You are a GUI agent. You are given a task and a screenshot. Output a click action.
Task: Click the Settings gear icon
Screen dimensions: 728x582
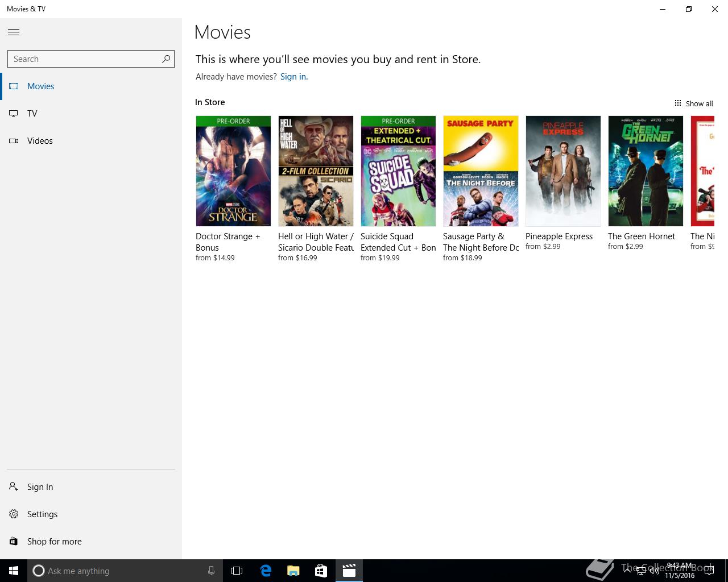14,514
